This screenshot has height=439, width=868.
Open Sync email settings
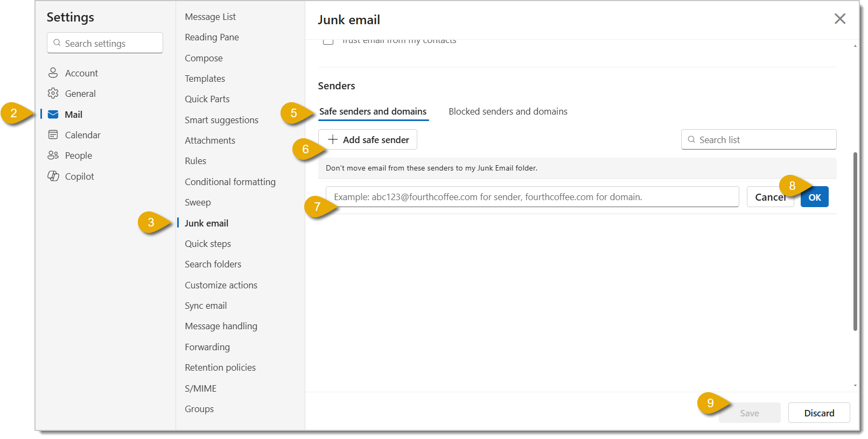pyautogui.click(x=206, y=306)
